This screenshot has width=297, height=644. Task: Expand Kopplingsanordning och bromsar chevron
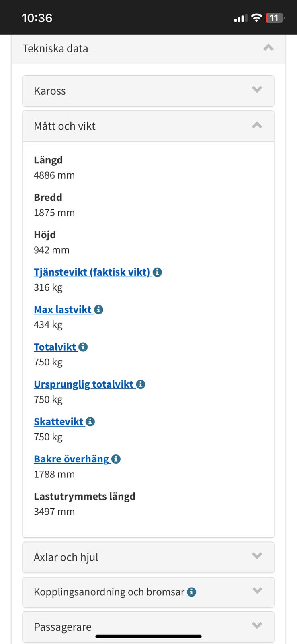click(257, 591)
